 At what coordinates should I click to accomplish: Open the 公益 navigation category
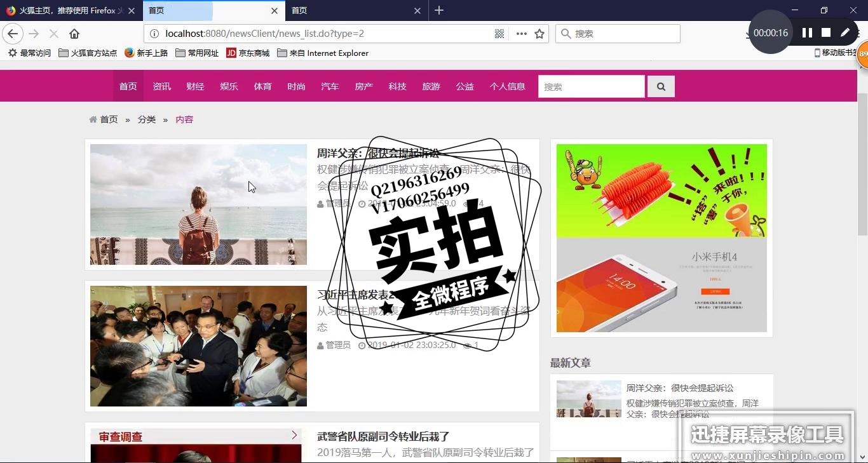465,86
